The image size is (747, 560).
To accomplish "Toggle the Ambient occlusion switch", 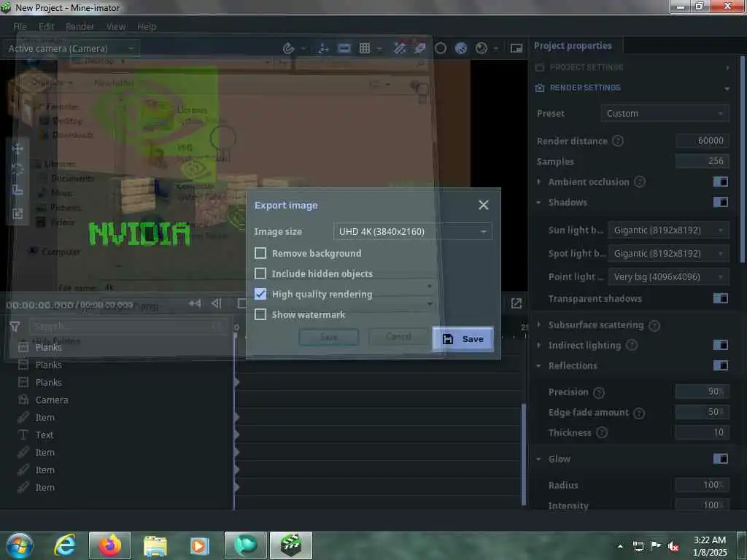I will 720,182.
